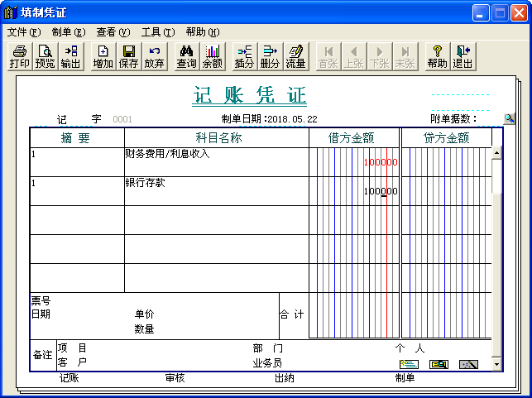Click the 摘要 column header
Image resolution: width=532 pixels, height=398 pixels.
(75, 138)
